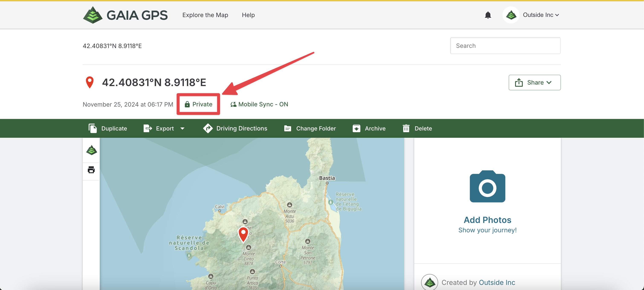Click Change Folder button
This screenshot has height=290, width=644.
click(x=310, y=128)
